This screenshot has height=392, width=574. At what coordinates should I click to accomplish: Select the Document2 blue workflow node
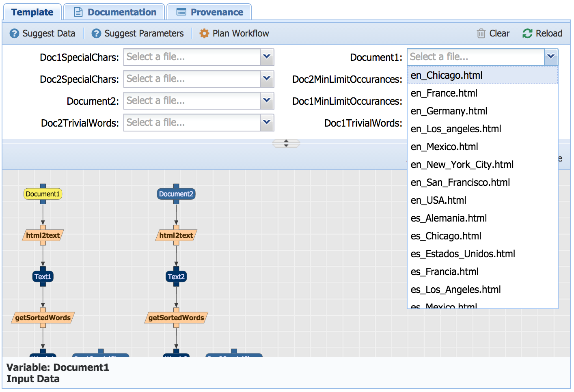pyautogui.click(x=176, y=194)
